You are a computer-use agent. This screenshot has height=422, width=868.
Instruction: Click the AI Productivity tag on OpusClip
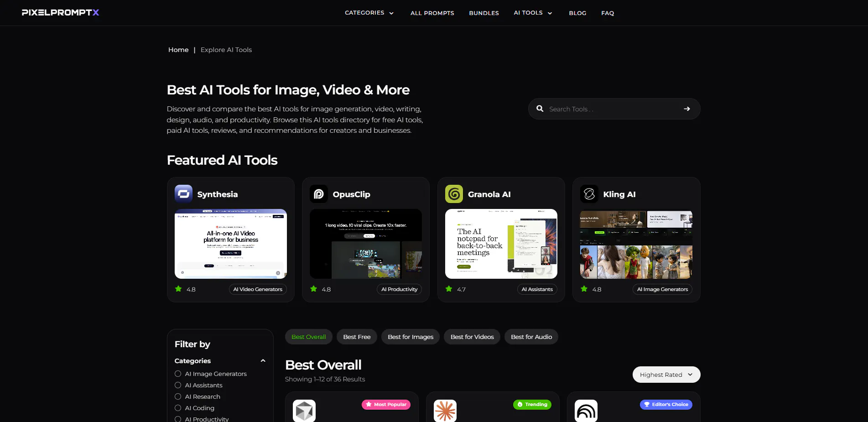point(400,289)
